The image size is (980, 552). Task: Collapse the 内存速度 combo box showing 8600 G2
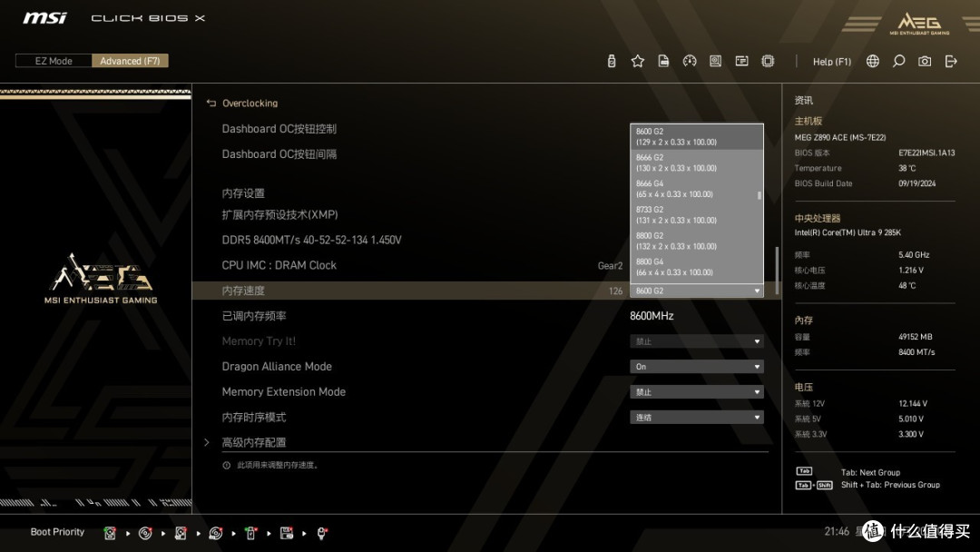tap(696, 291)
